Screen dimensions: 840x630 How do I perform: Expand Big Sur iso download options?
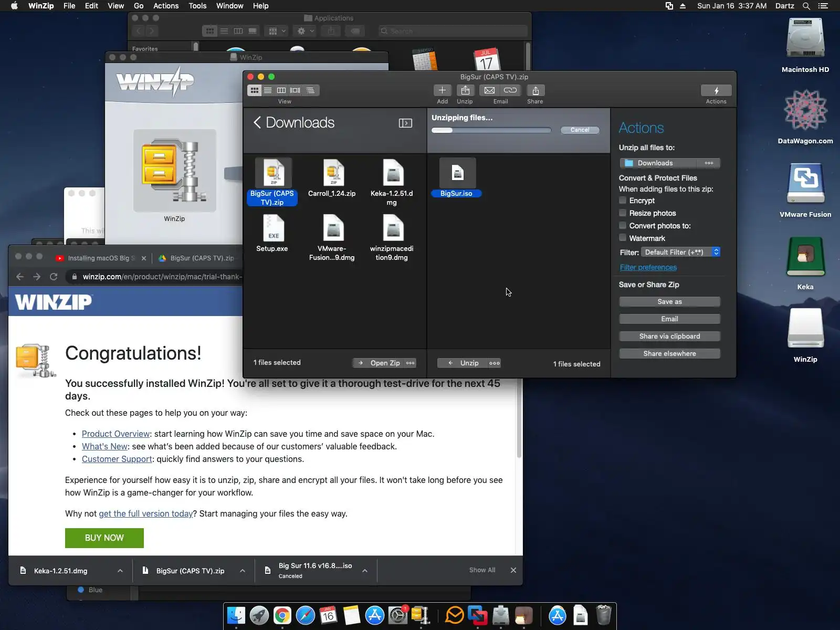[365, 571]
